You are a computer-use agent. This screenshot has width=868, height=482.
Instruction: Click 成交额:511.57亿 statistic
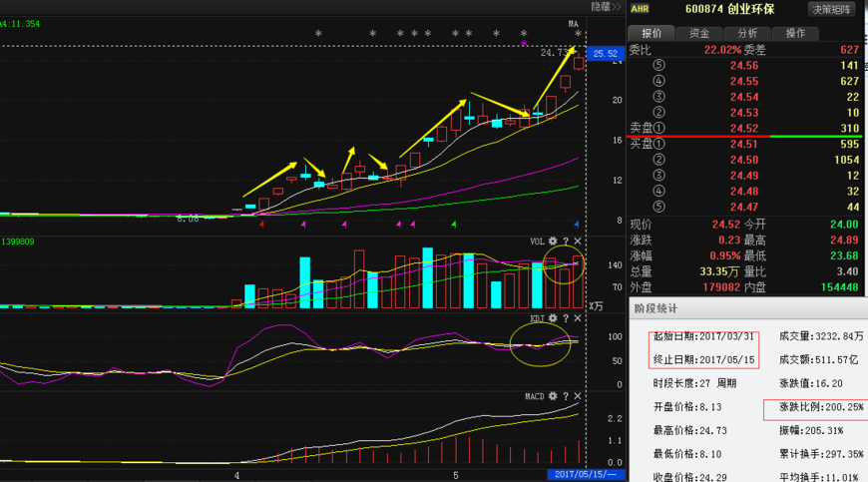(819, 359)
